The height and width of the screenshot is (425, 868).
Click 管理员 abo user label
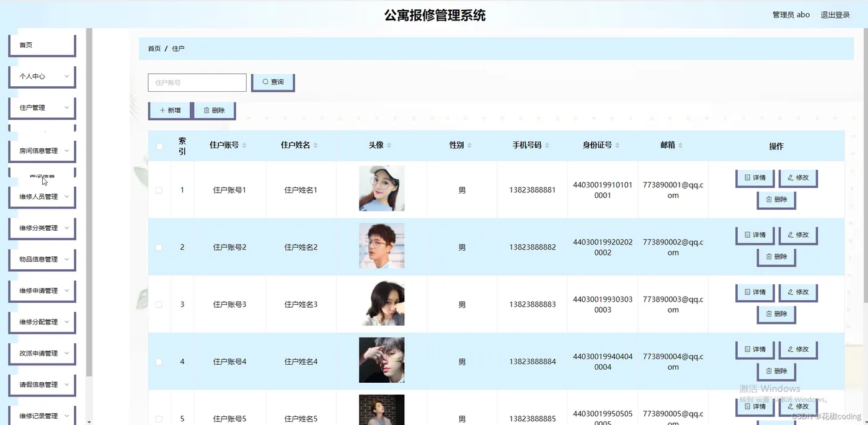pyautogui.click(x=791, y=15)
